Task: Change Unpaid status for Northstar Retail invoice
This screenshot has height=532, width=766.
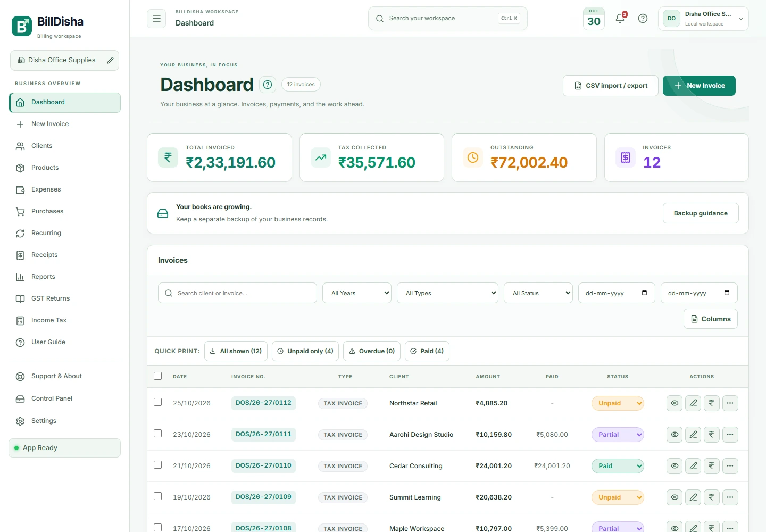Action: point(618,403)
